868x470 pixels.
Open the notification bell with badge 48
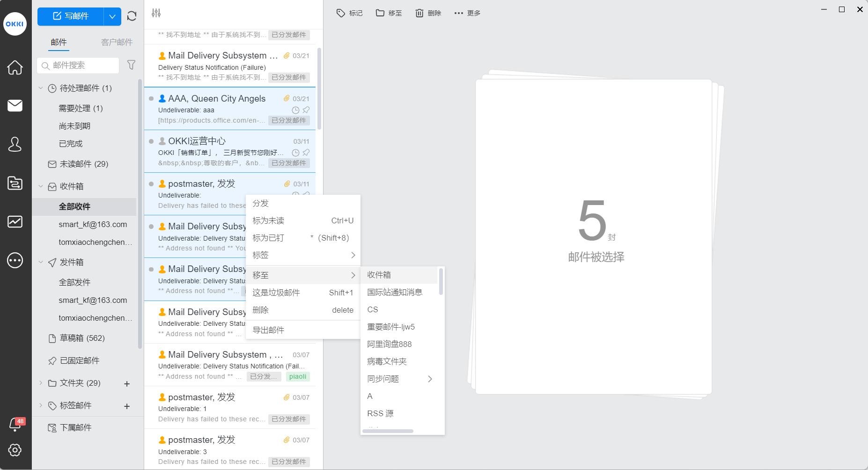click(16, 424)
